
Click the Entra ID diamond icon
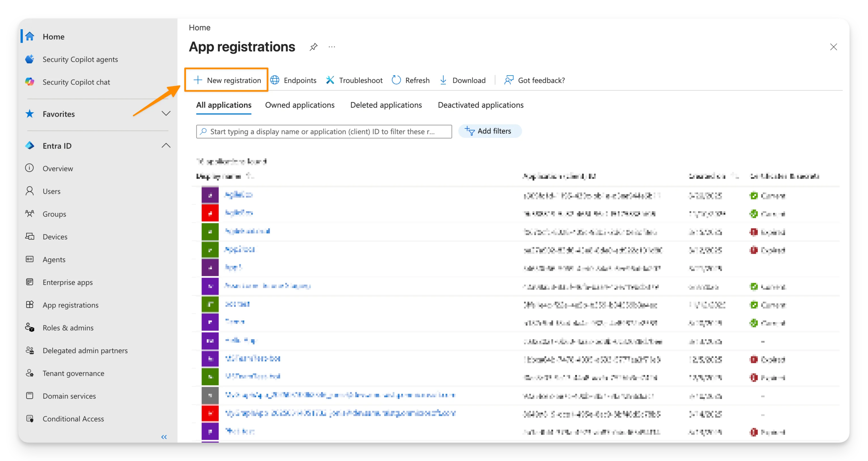pyautogui.click(x=30, y=146)
